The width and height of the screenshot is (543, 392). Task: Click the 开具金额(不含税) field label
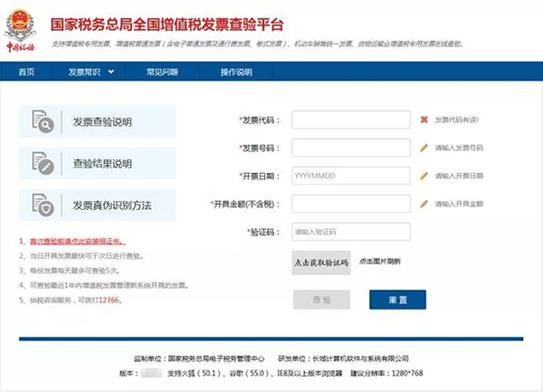[244, 205]
